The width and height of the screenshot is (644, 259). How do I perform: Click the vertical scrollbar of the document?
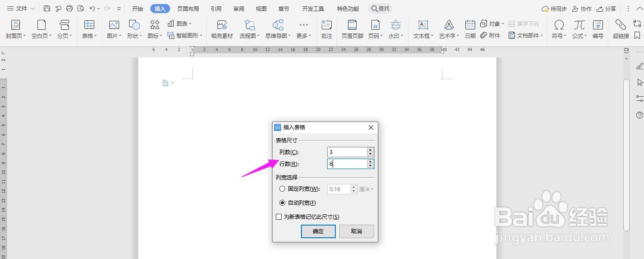(626, 154)
